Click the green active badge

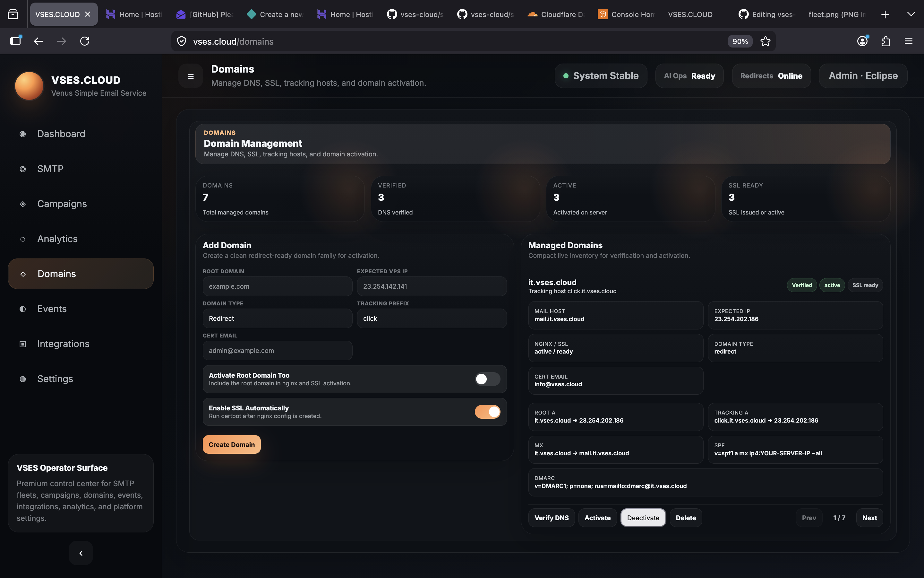[832, 285]
